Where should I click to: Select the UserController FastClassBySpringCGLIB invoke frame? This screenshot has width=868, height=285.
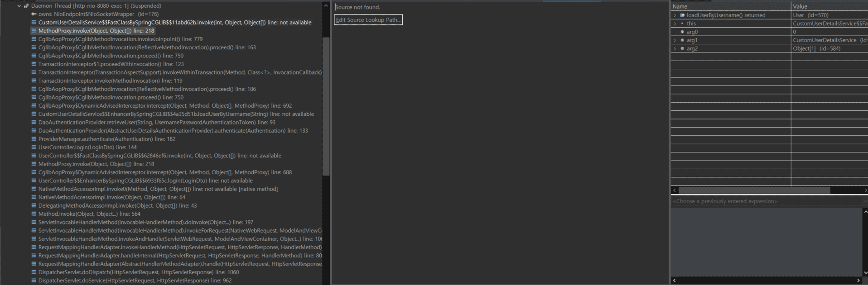pyautogui.click(x=160, y=156)
